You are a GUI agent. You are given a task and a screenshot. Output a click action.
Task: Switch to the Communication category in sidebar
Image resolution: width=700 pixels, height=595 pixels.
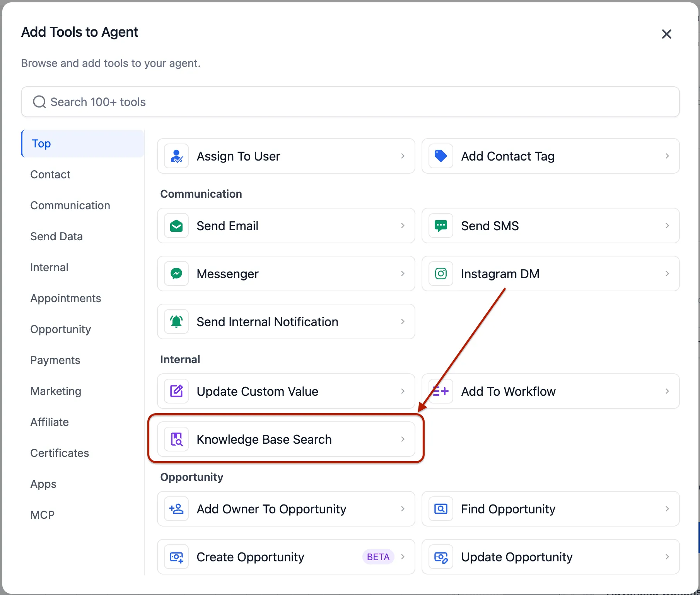click(83, 205)
